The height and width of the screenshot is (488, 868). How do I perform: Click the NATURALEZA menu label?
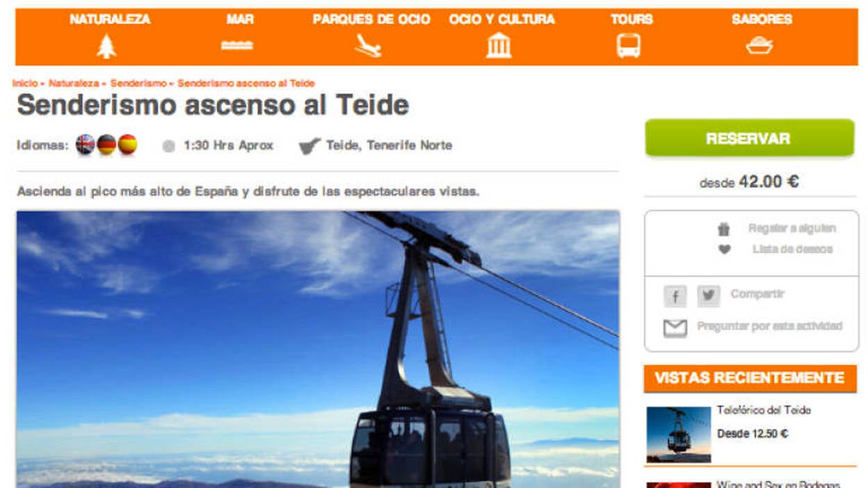tap(110, 19)
